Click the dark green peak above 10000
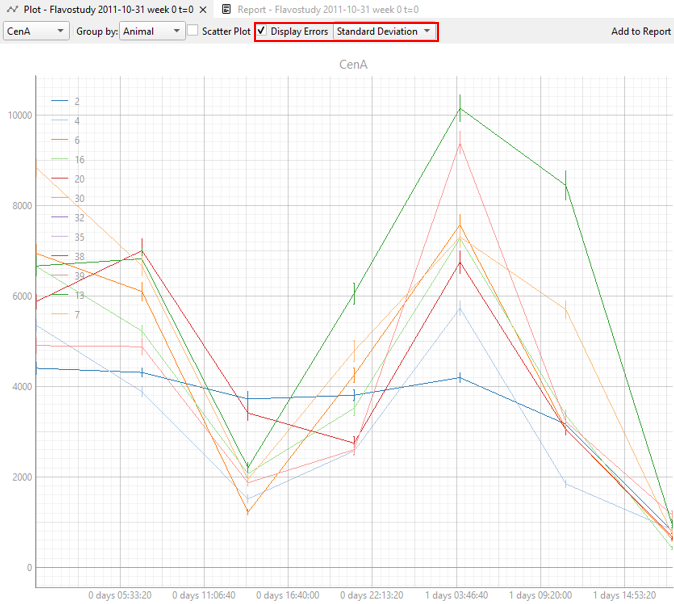The width and height of the screenshot is (674, 604). pos(460,108)
